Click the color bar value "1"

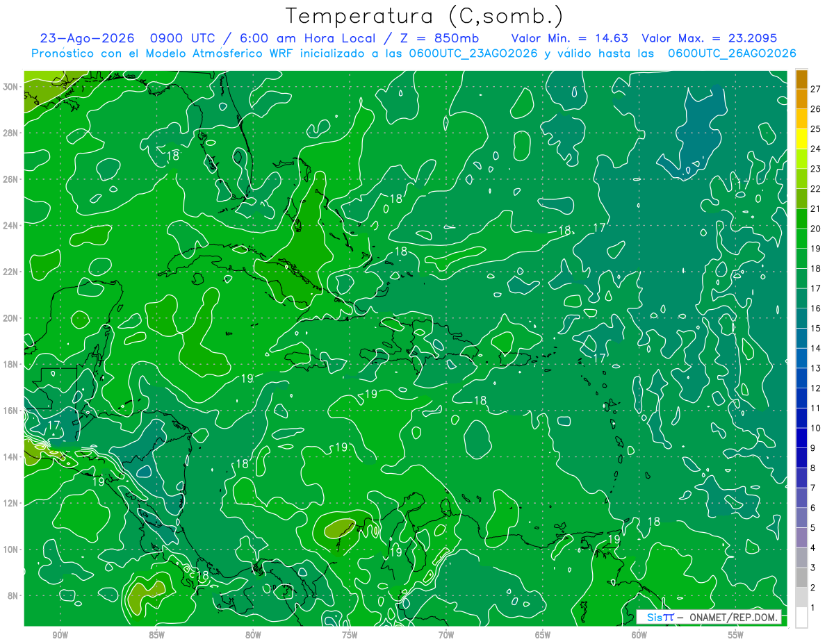(813, 608)
